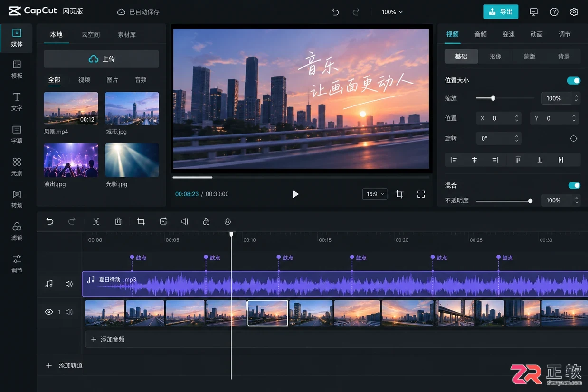Switch to the 音频 tab in right panel

pos(481,34)
